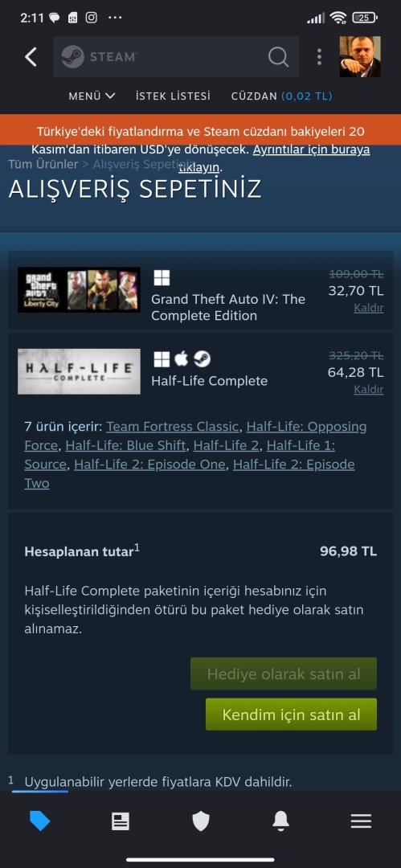Open İSTEK LİSTESİ menu item
401x868 pixels.
pos(174,96)
